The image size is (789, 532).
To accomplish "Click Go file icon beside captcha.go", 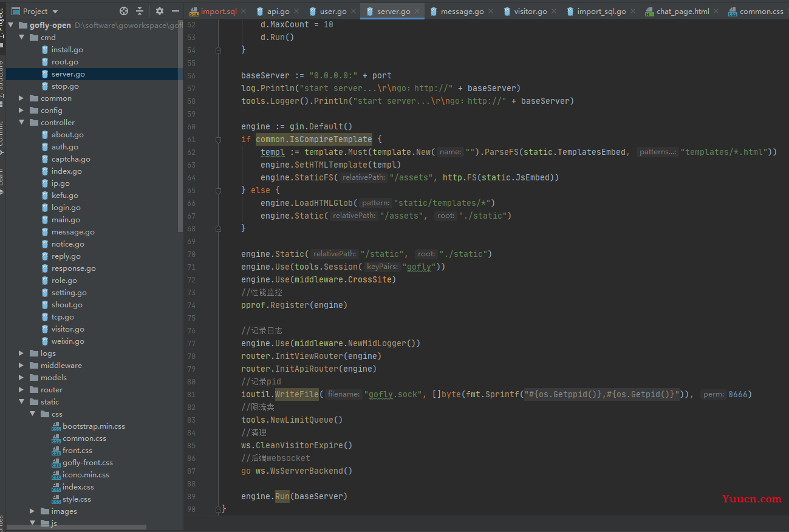I will point(45,159).
